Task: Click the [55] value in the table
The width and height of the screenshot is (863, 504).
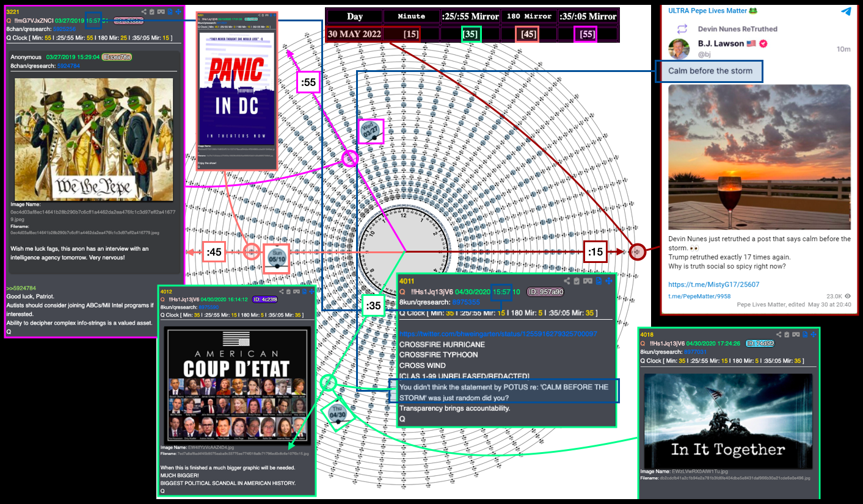Action: coord(587,35)
